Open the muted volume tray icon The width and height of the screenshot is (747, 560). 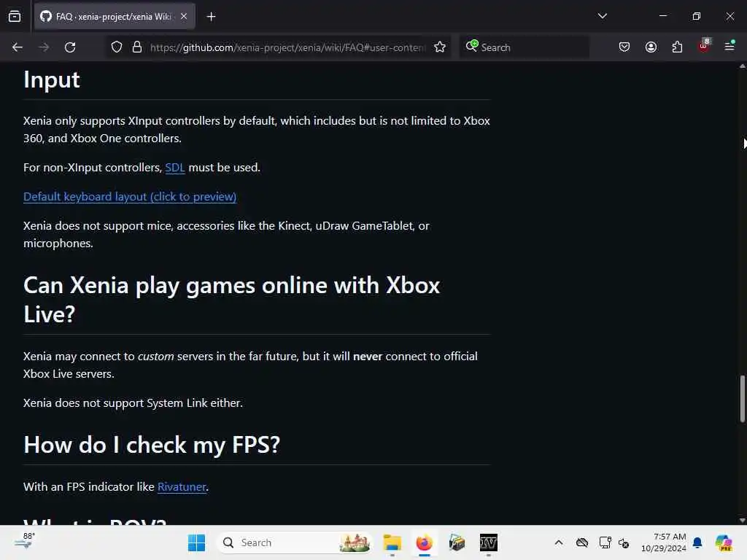pos(624,542)
